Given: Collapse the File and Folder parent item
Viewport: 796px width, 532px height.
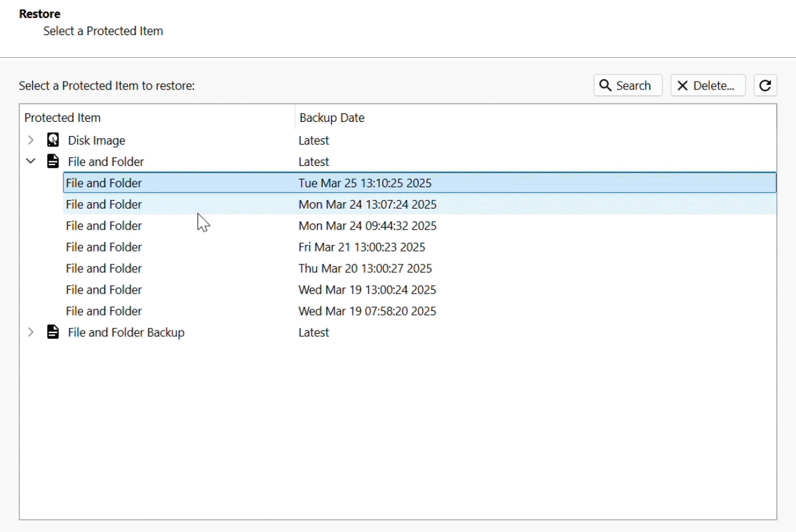Looking at the screenshot, I should (30, 161).
